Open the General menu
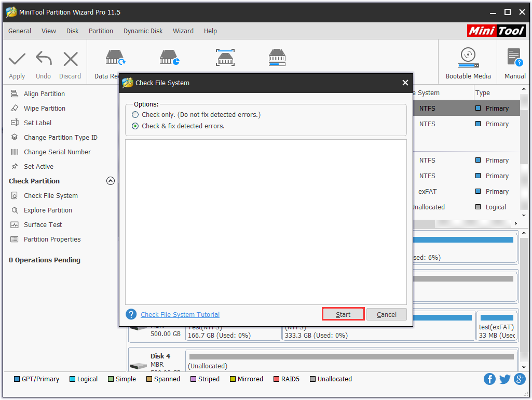Screen dimensions: 532x400 click(20, 31)
